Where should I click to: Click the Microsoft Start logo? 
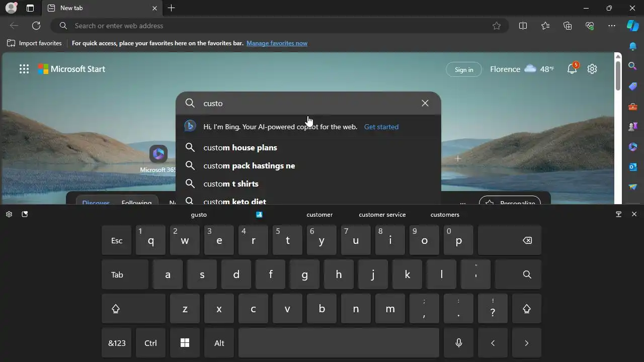click(71, 69)
